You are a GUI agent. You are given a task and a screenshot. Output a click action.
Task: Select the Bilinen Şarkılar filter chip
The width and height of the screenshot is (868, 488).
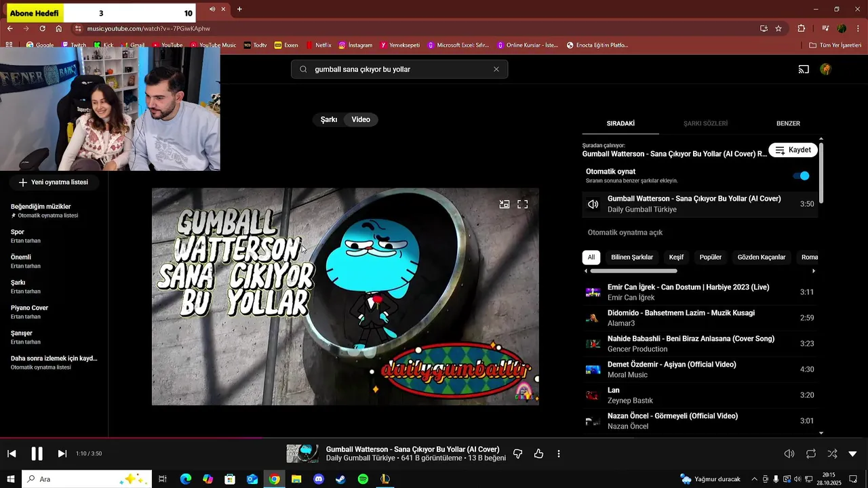pyautogui.click(x=632, y=257)
